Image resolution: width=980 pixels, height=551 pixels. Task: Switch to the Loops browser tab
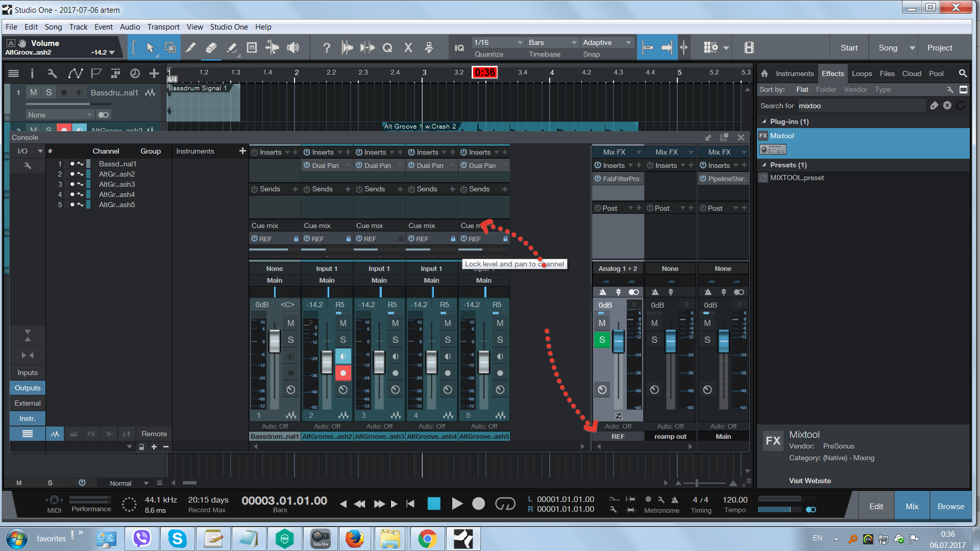click(x=862, y=73)
